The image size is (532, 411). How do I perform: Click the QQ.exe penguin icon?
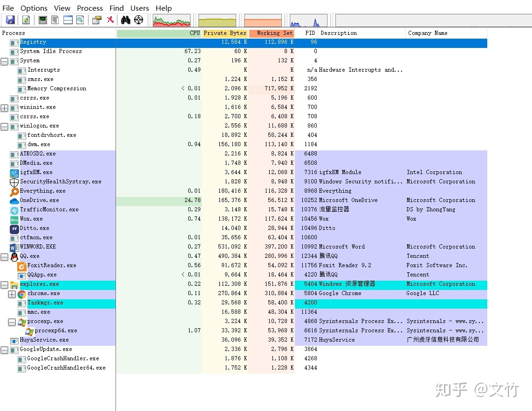click(x=14, y=257)
